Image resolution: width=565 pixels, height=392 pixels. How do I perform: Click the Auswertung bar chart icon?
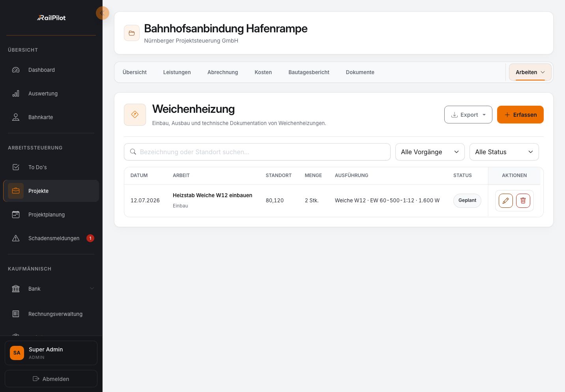click(16, 93)
